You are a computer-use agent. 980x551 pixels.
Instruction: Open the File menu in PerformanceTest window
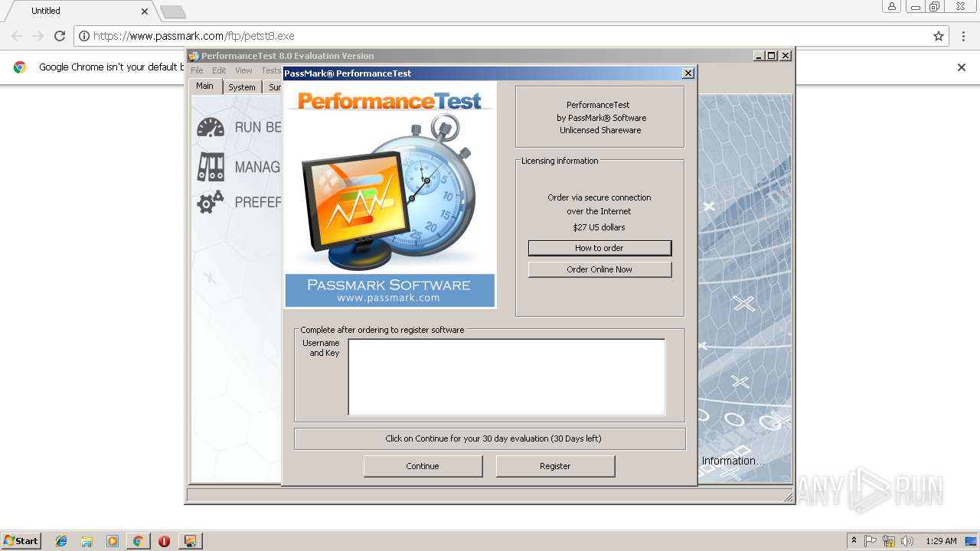pos(198,70)
